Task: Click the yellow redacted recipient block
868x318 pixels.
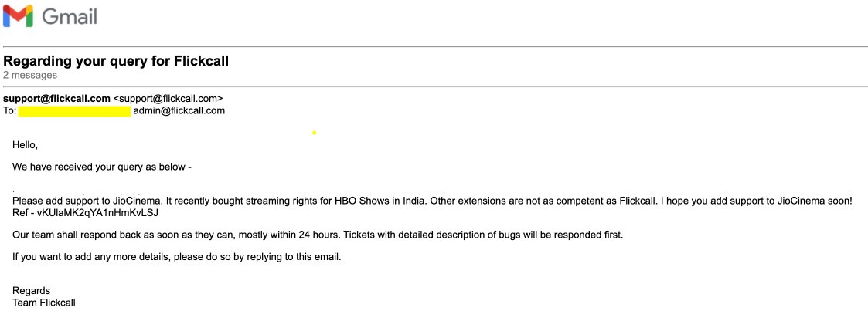Action: 74,111
